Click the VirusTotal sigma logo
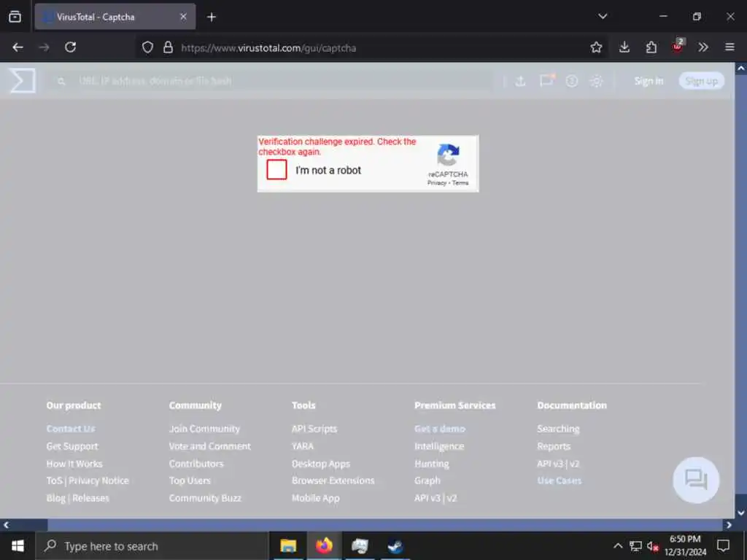Screen dimensions: 747x560 (x=23, y=80)
